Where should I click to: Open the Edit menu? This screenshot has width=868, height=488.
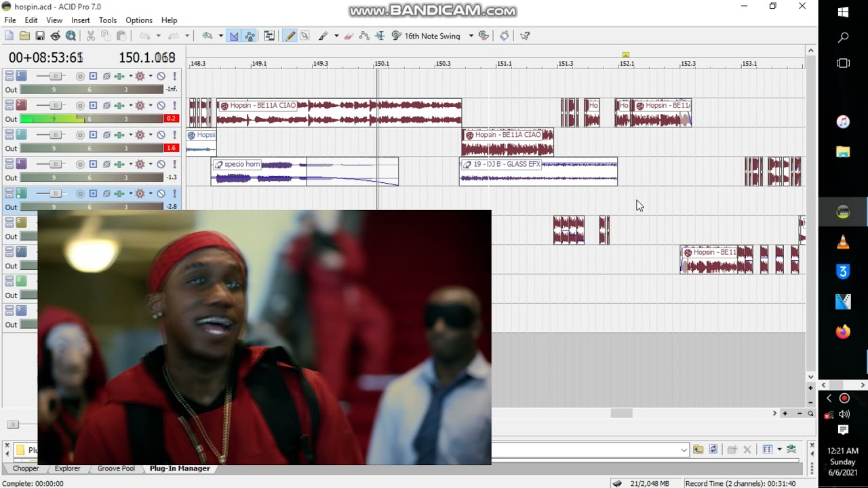pyautogui.click(x=31, y=20)
